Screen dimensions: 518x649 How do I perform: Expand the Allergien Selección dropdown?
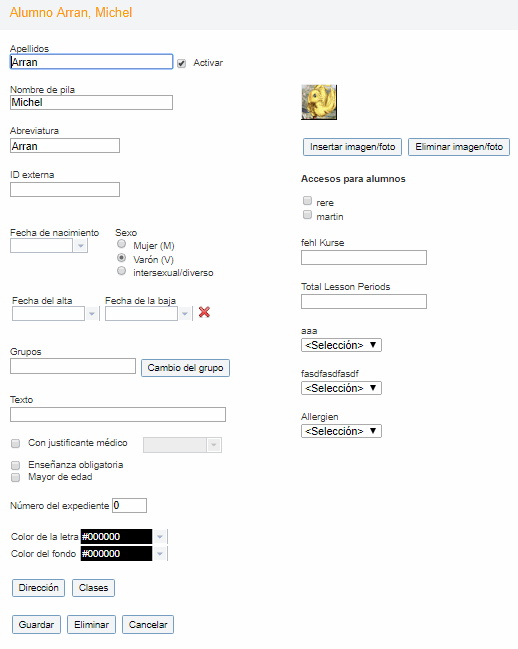point(341,431)
